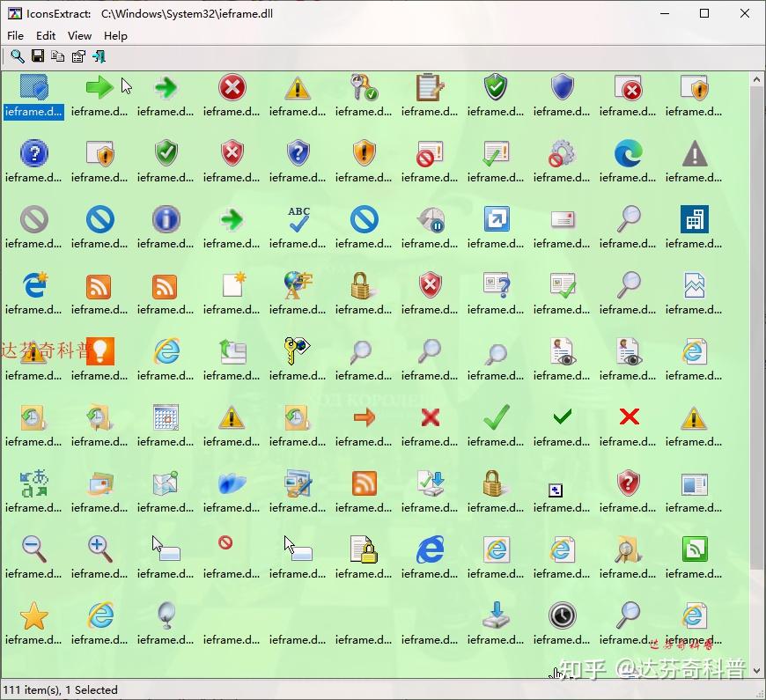Image resolution: width=766 pixels, height=700 pixels.
Task: Click the Exit toolbar button
Action: 99,56
